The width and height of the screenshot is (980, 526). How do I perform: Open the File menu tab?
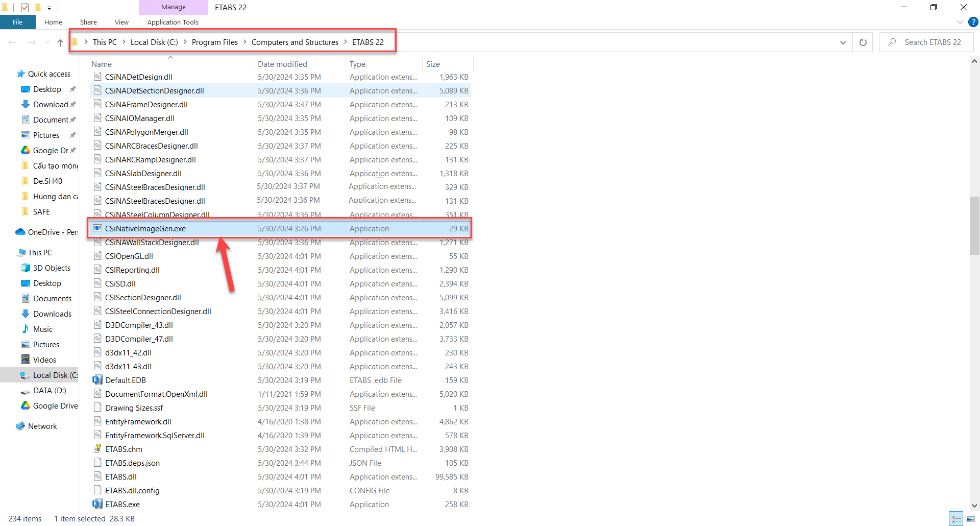point(17,22)
